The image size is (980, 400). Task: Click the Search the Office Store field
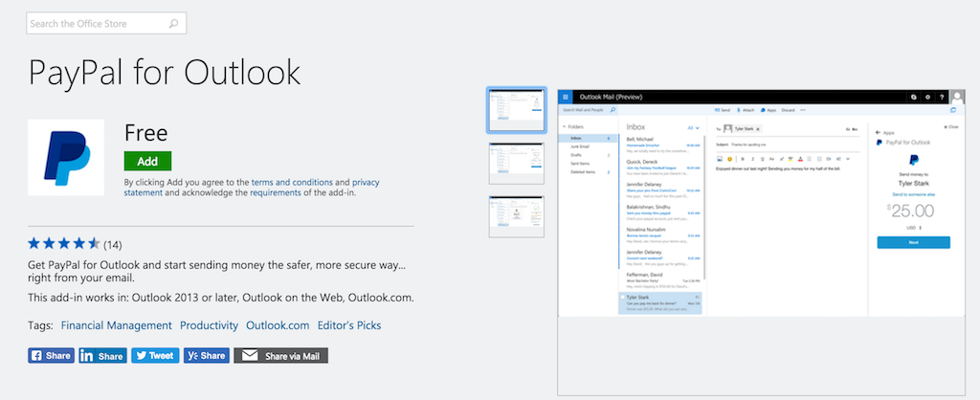[106, 24]
